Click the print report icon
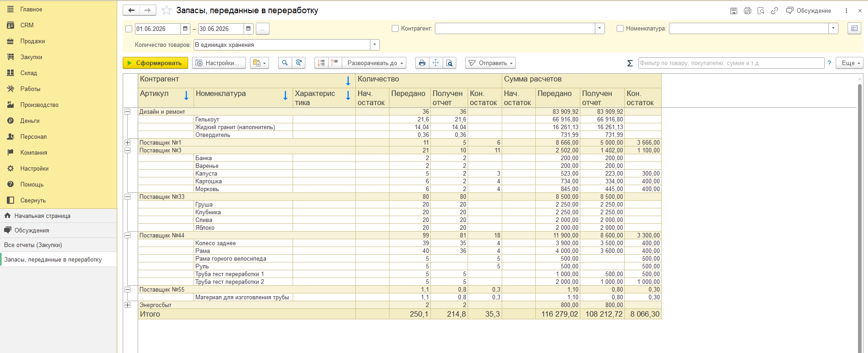Image resolution: width=868 pixels, height=353 pixels. point(422,63)
